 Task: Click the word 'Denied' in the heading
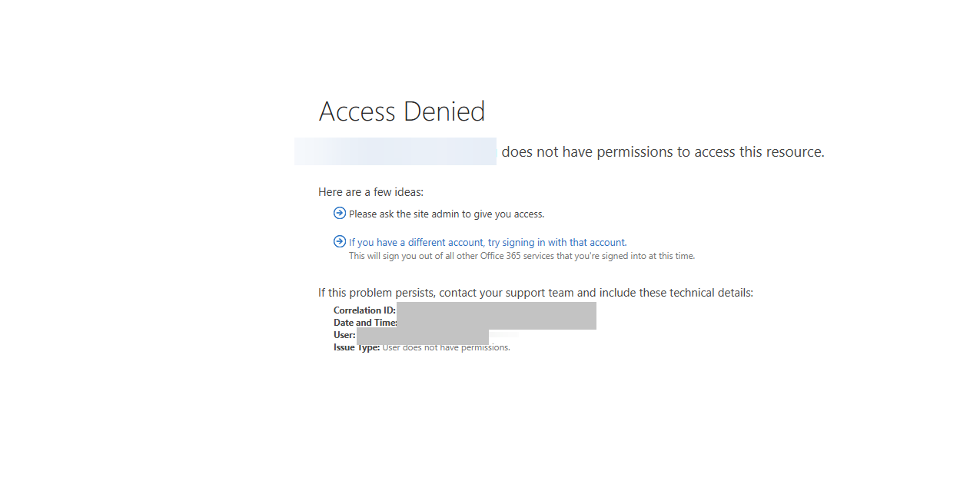click(x=444, y=111)
